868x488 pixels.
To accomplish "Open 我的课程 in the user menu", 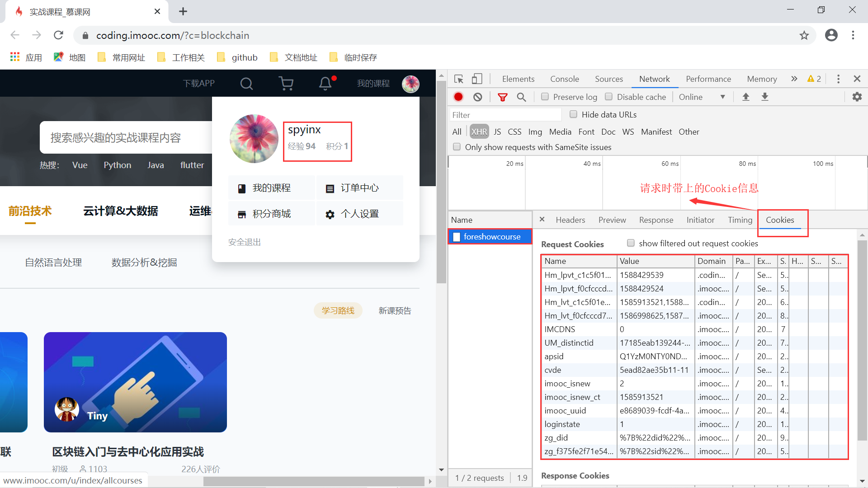I will tap(271, 188).
